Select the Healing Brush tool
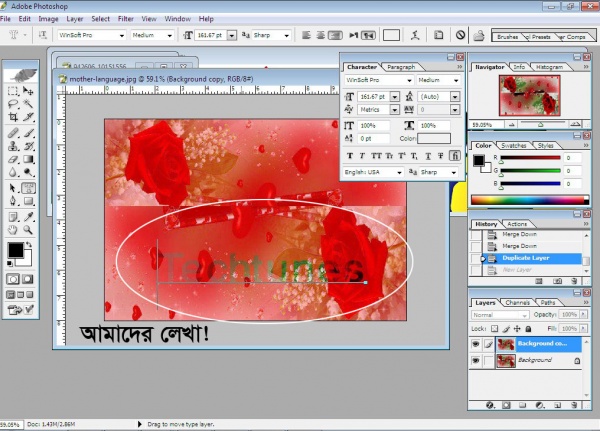600x431 pixels. click(13, 133)
